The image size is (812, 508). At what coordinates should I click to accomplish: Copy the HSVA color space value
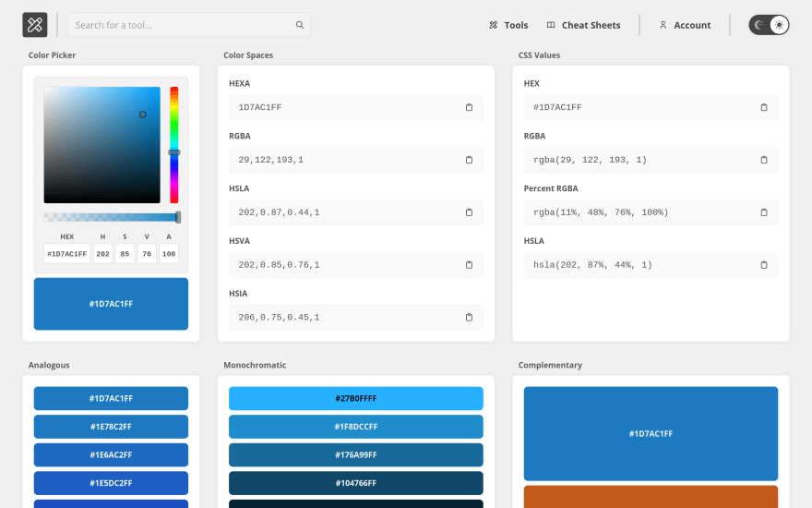point(469,264)
